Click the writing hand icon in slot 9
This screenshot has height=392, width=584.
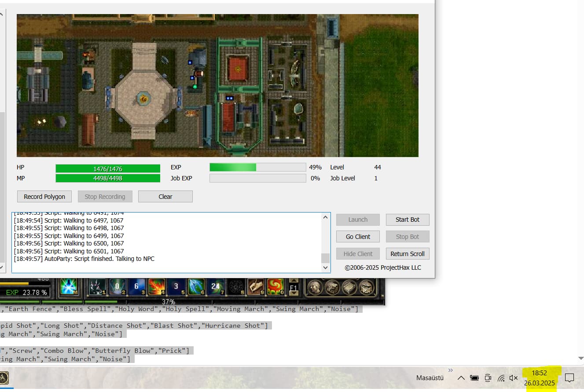pyautogui.click(x=256, y=287)
